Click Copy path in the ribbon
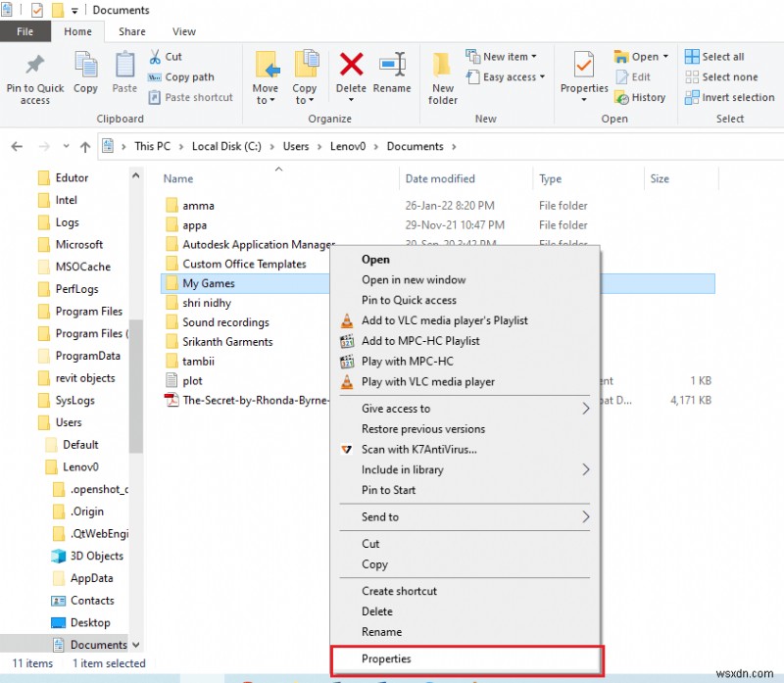 (x=181, y=77)
